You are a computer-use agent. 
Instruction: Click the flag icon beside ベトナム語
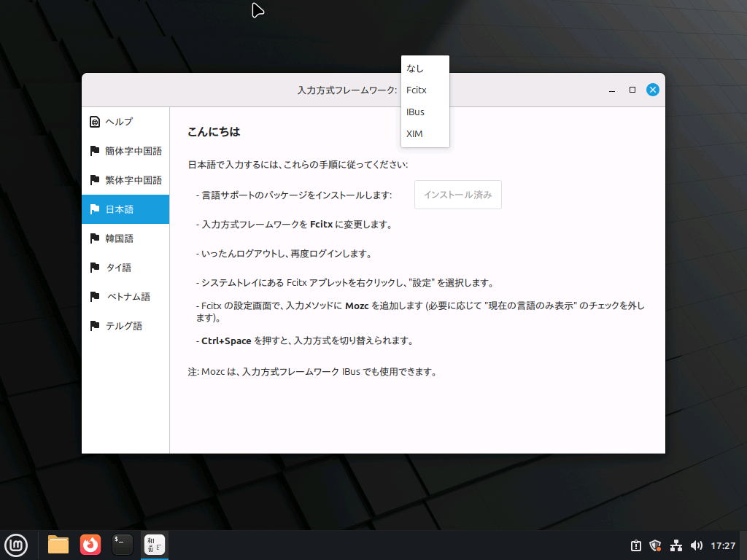pos(94,297)
